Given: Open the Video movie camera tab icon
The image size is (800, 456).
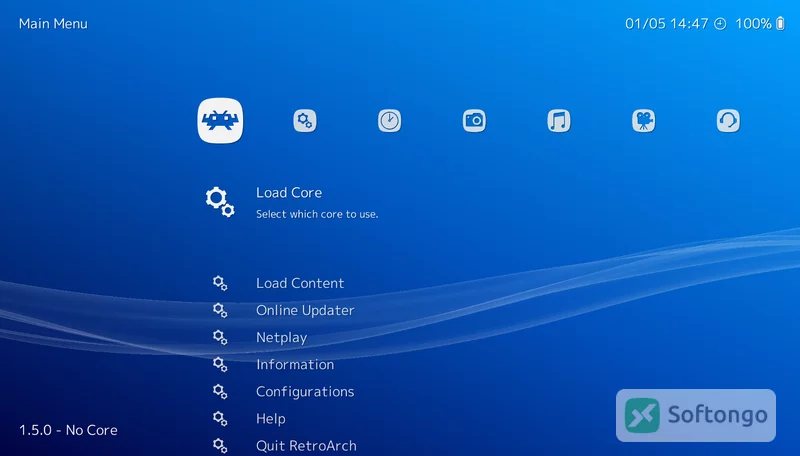Looking at the screenshot, I should click(x=644, y=121).
